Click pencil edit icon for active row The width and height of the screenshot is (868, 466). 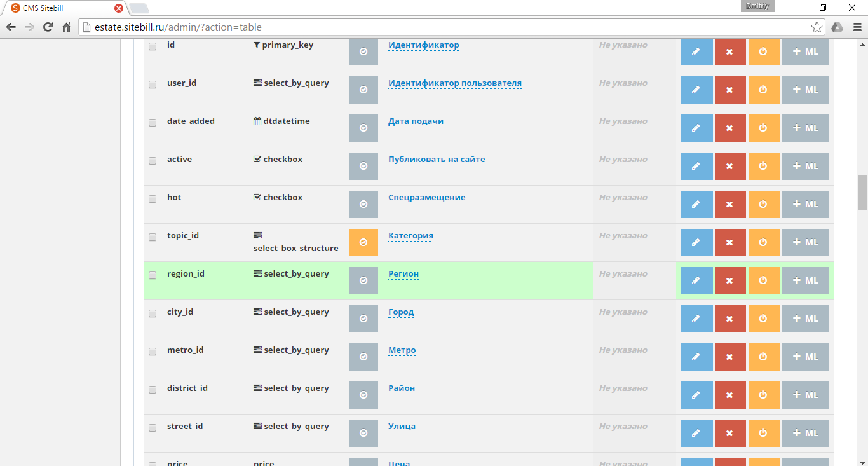(697, 167)
